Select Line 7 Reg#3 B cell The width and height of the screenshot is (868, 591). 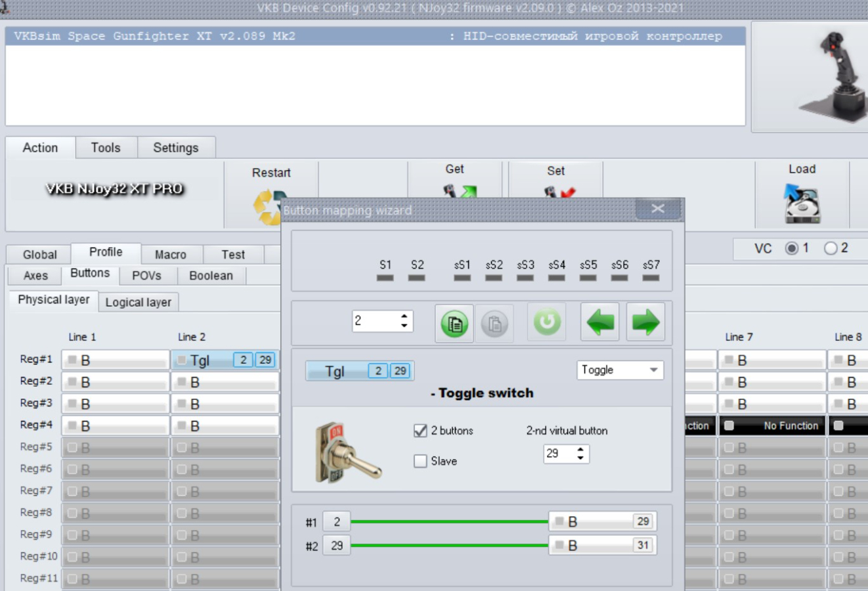[772, 404]
